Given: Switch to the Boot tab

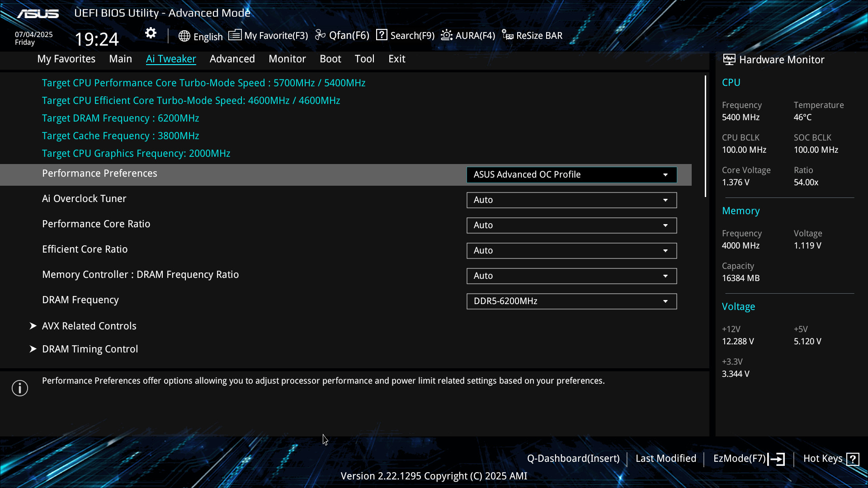Looking at the screenshot, I should coord(330,59).
